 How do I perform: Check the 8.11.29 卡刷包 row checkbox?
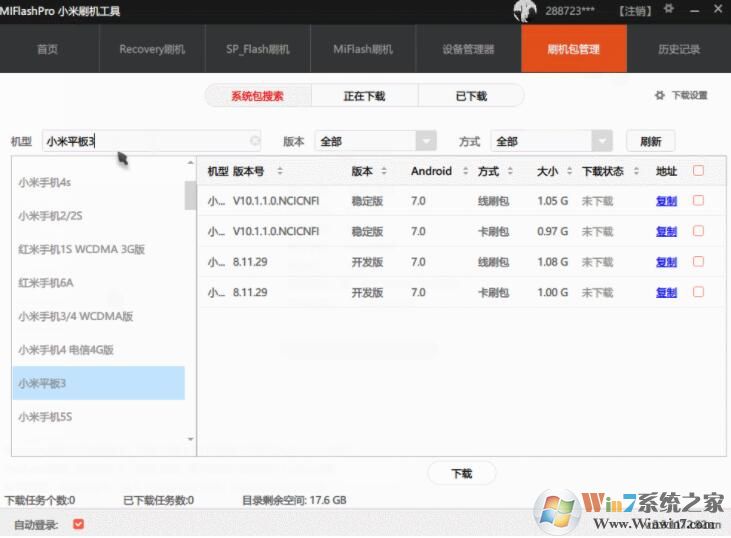point(698,292)
